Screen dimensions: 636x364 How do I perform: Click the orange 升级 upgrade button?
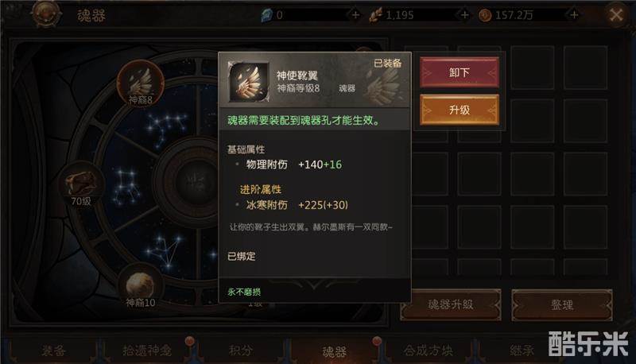[460, 110]
